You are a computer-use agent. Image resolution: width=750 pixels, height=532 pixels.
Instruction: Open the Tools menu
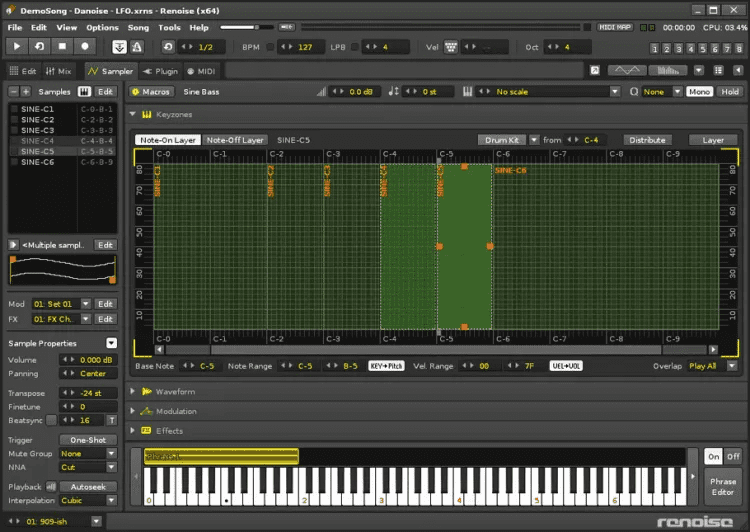click(x=169, y=28)
